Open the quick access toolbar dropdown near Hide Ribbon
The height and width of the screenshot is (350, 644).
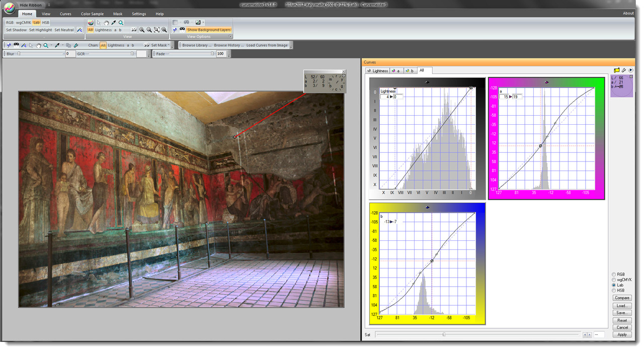tap(49, 6)
